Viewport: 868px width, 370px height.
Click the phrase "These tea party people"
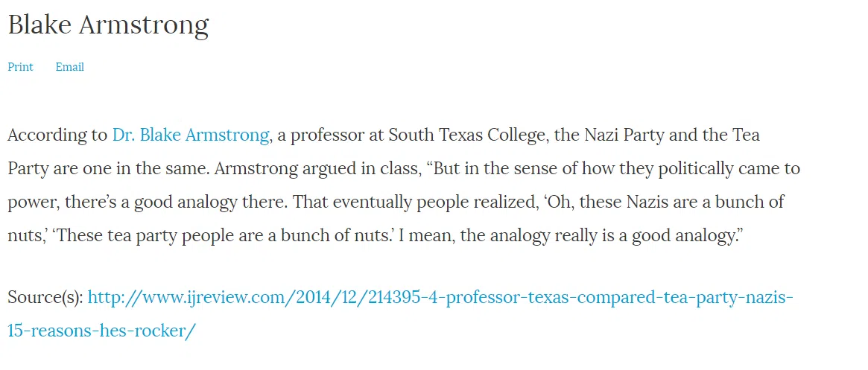[145, 236]
